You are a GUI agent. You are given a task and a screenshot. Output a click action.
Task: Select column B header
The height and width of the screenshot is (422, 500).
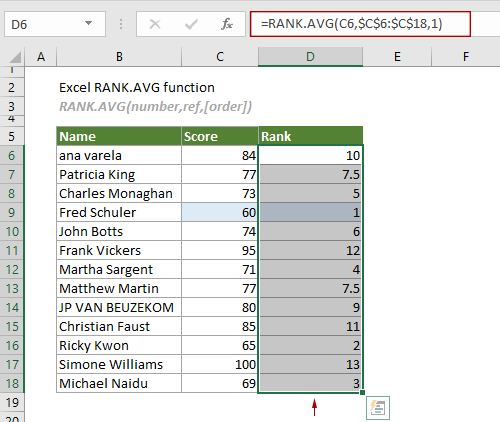[119, 57]
